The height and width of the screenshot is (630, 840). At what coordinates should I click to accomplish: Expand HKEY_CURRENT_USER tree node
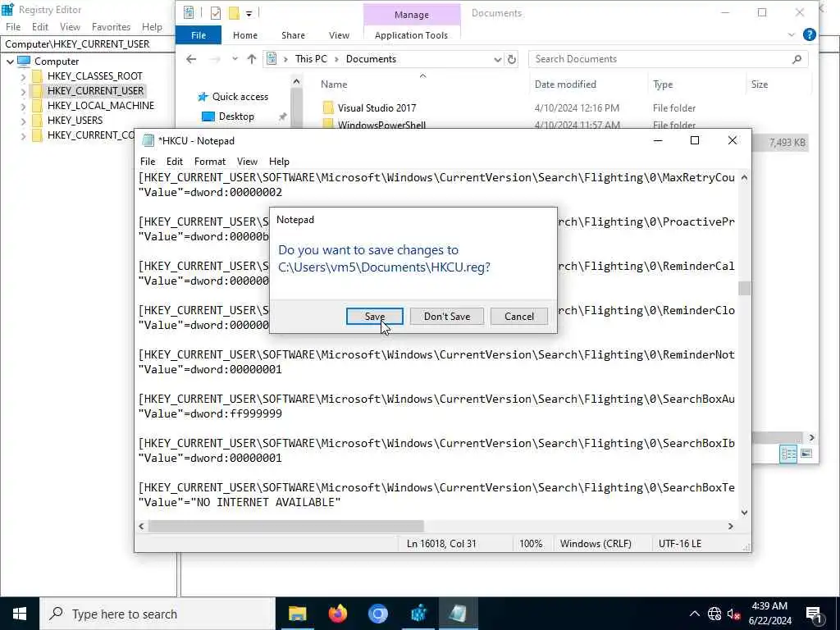[23, 92]
